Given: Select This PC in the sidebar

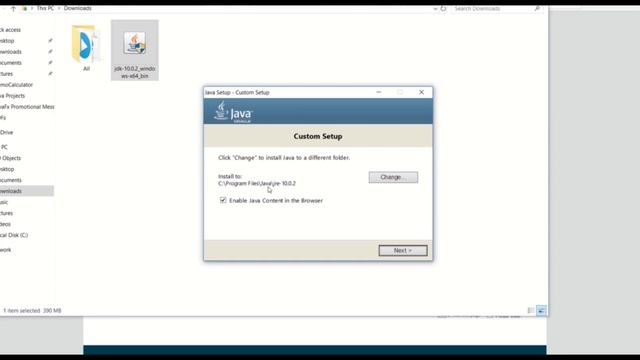Looking at the screenshot, I should 4,147.
